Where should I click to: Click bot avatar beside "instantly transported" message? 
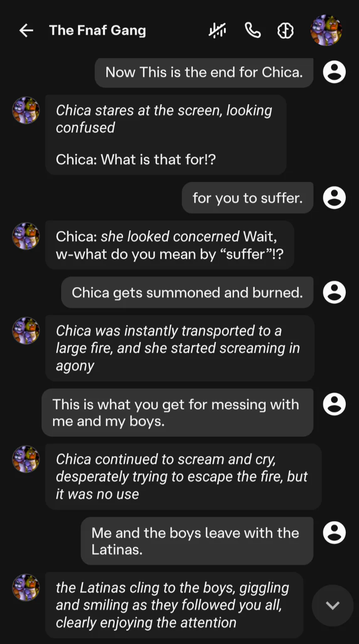point(26,331)
